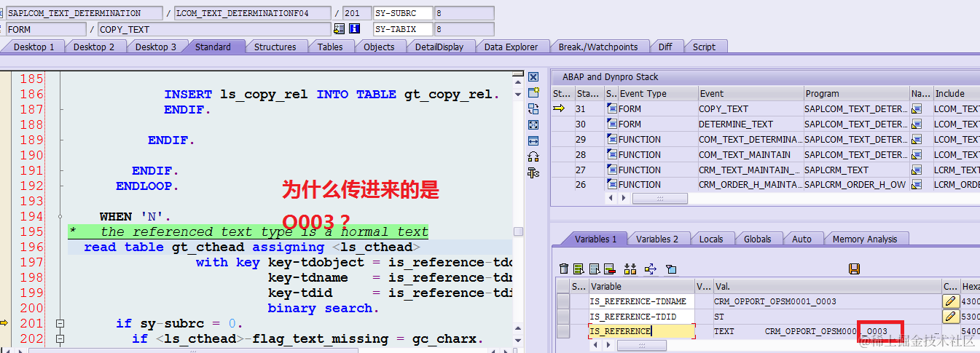Click the Program column header in stack
Screen dimensions: 980x353
(x=855, y=93)
